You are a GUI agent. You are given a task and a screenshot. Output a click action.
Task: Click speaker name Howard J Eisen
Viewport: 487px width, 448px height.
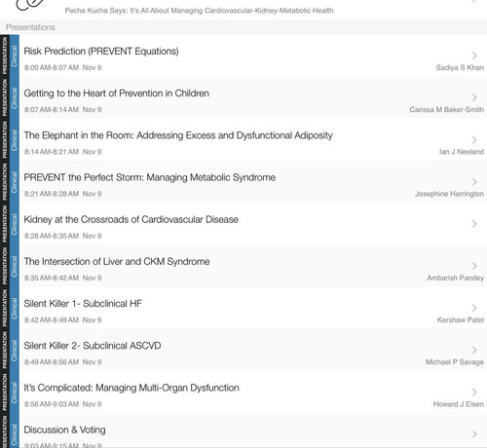[x=459, y=404]
